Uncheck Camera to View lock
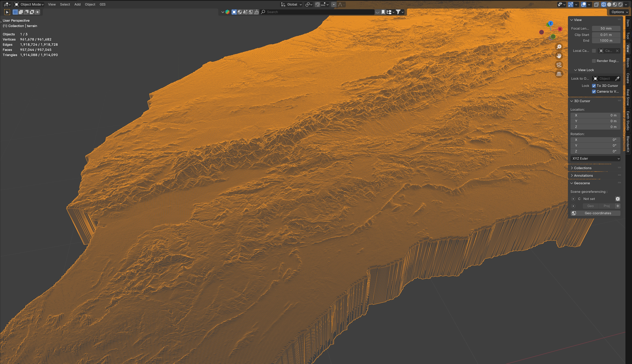The height and width of the screenshot is (364, 632). coord(594,91)
